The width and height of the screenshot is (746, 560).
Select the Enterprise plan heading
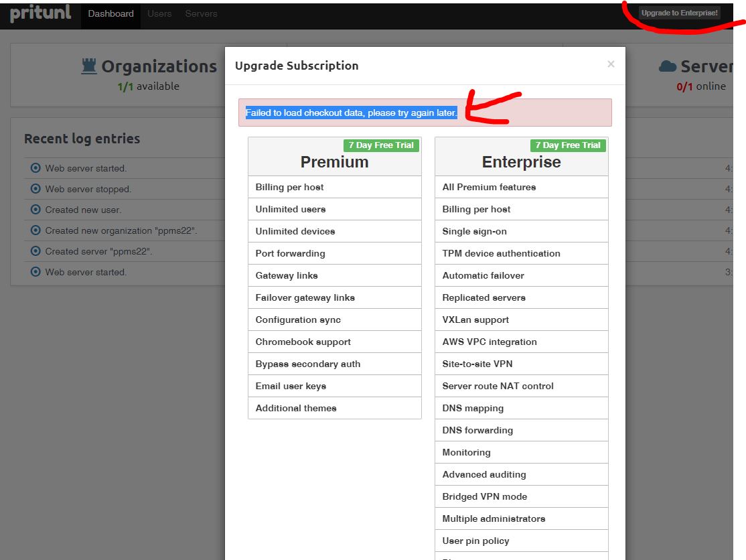[x=522, y=162]
